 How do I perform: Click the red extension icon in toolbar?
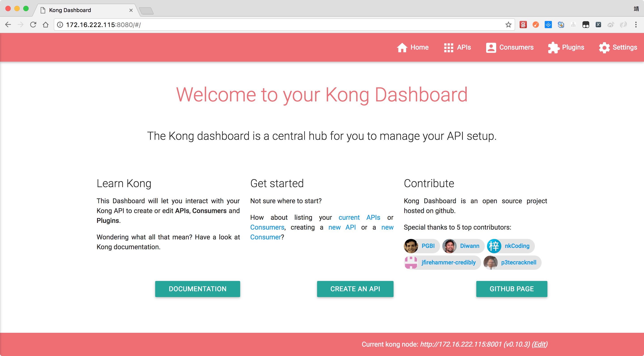[523, 25]
